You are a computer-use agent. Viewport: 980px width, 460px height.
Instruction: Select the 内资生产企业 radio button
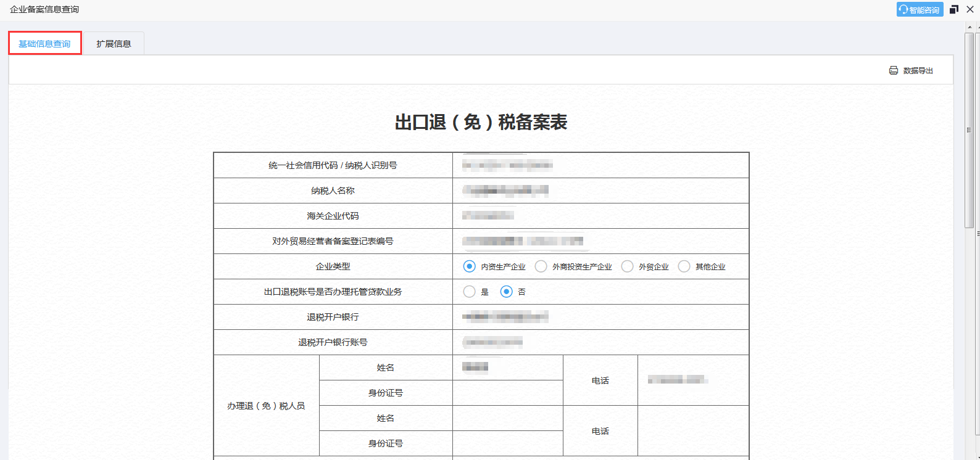[x=469, y=266]
